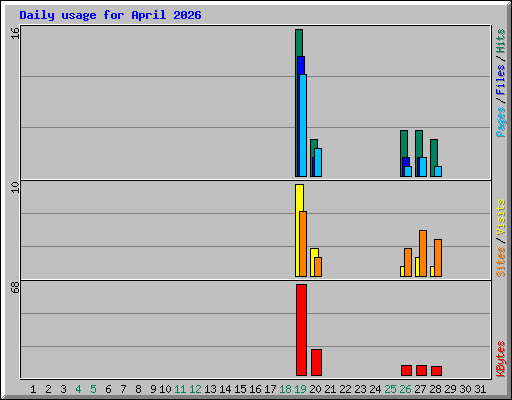
Task: Click the orange Sites bar for day 20
Action: (x=318, y=267)
